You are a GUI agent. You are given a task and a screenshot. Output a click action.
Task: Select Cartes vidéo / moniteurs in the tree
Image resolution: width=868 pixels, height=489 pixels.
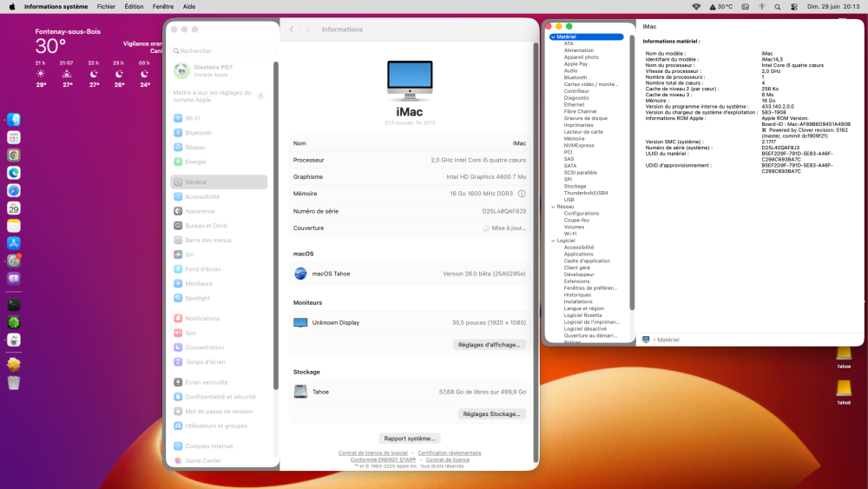click(x=590, y=84)
